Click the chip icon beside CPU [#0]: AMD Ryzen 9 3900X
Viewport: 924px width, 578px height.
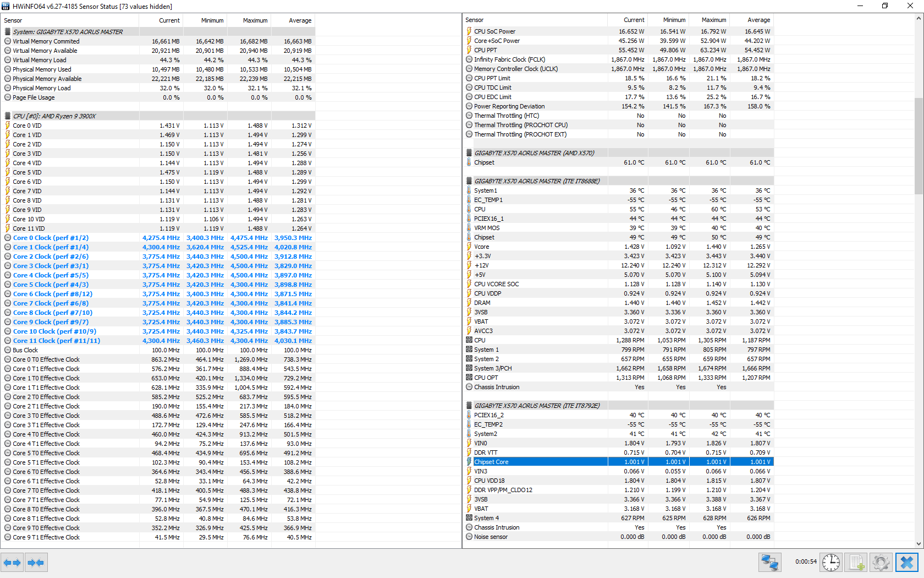coord(8,116)
